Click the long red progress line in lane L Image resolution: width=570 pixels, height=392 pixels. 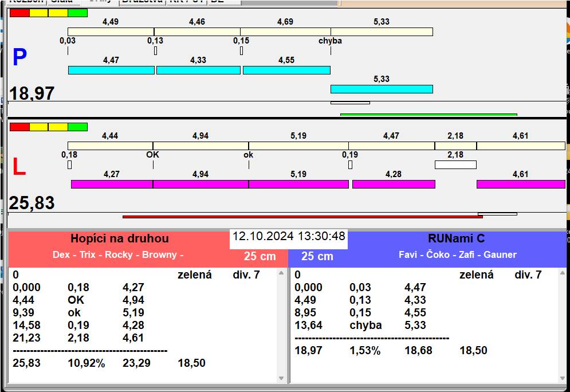click(x=303, y=217)
